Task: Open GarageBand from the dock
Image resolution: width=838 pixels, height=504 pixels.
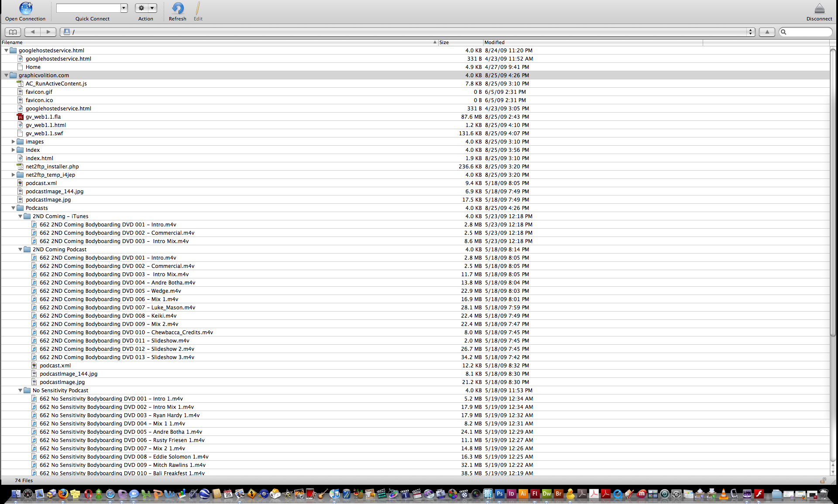Action: (323, 494)
